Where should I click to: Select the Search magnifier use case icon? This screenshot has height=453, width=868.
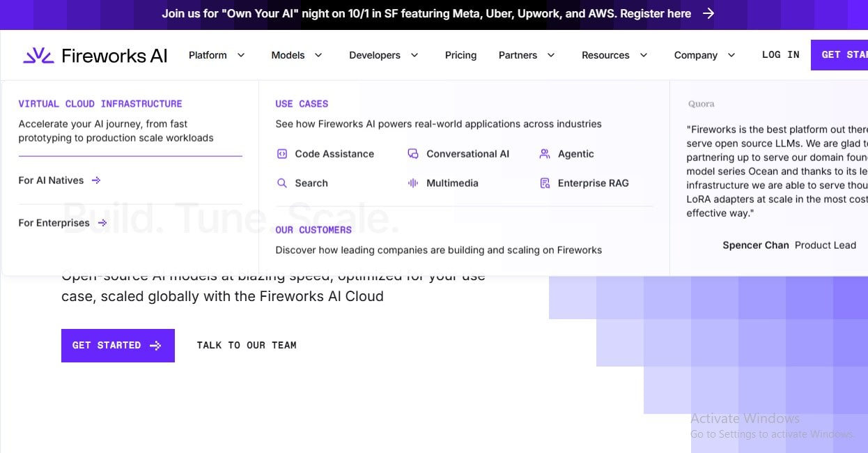point(283,183)
